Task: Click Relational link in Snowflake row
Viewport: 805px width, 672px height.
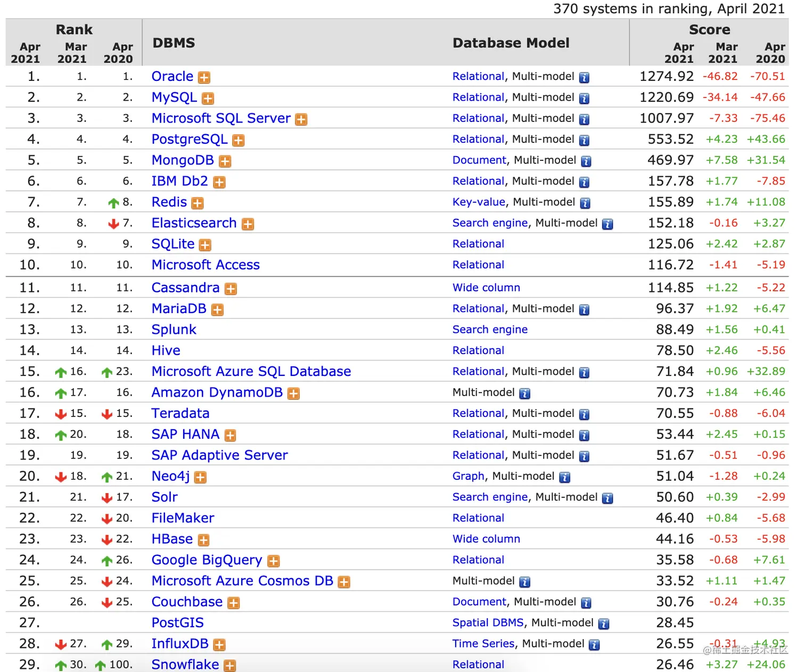Action: click(x=478, y=665)
